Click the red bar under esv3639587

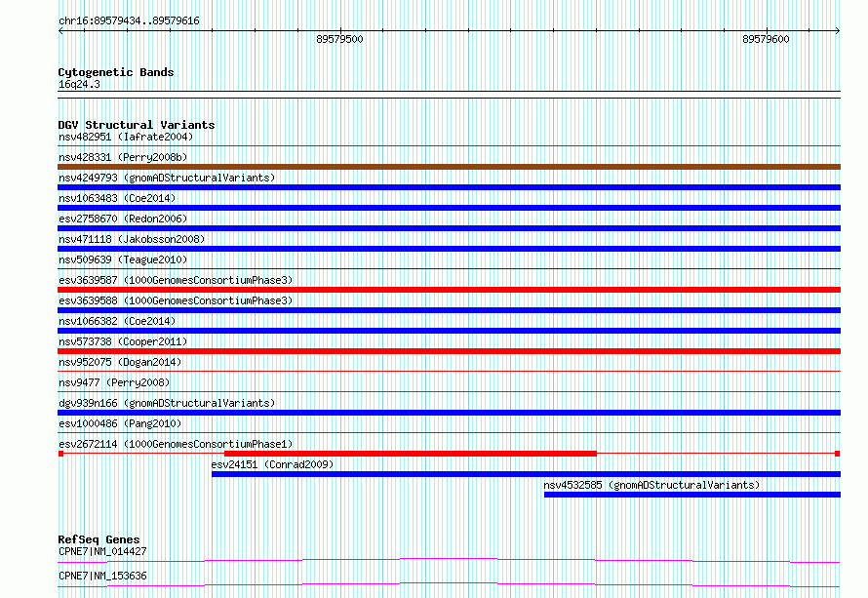click(449, 290)
